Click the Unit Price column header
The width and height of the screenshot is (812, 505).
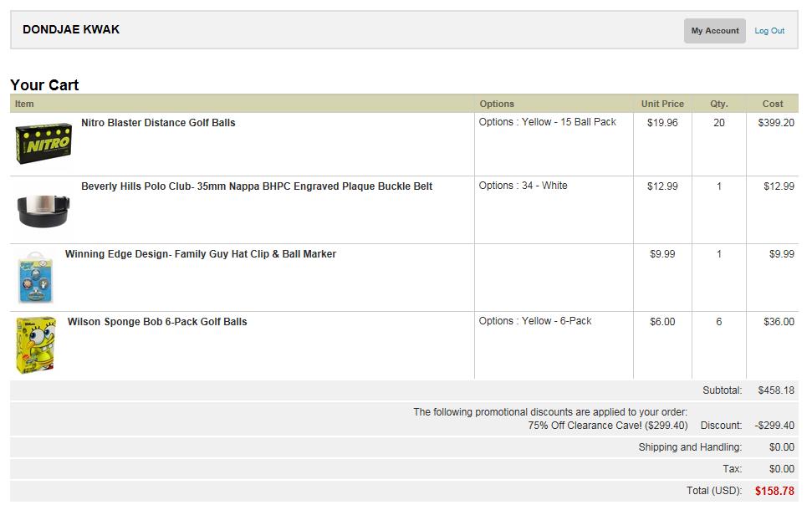coord(662,104)
